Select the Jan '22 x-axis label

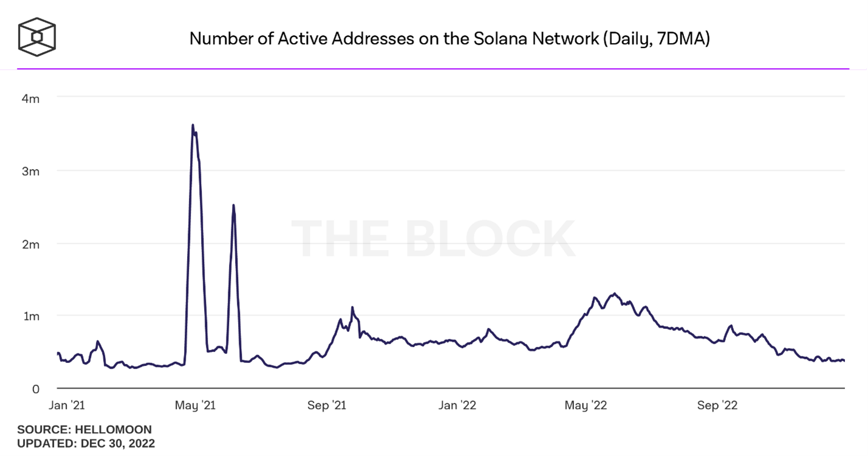click(x=457, y=406)
